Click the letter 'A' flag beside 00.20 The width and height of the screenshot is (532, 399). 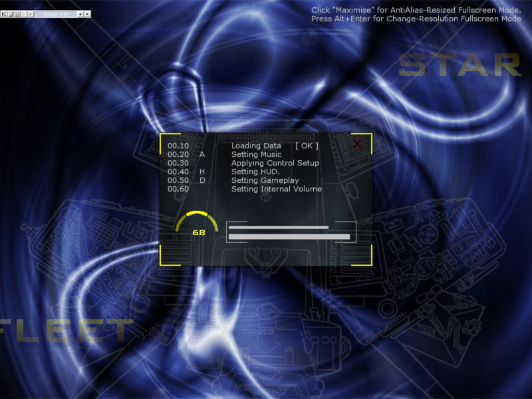(202, 154)
